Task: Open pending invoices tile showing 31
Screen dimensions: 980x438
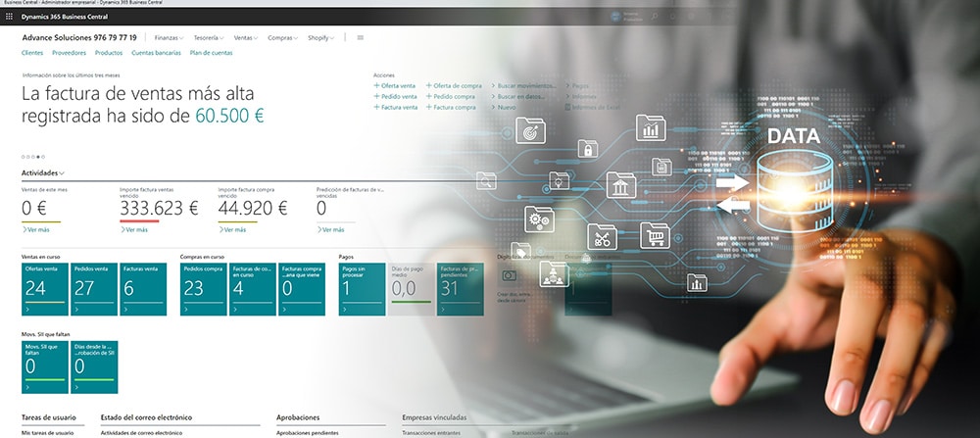Action: point(460,289)
